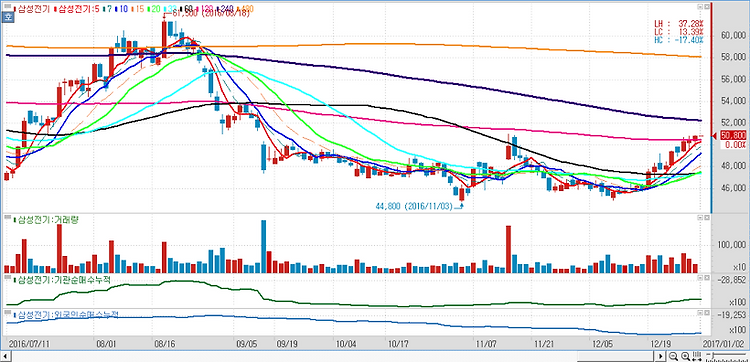Select the 7-day moving average legend
The width and height of the screenshot is (750, 362).
click(108, 9)
